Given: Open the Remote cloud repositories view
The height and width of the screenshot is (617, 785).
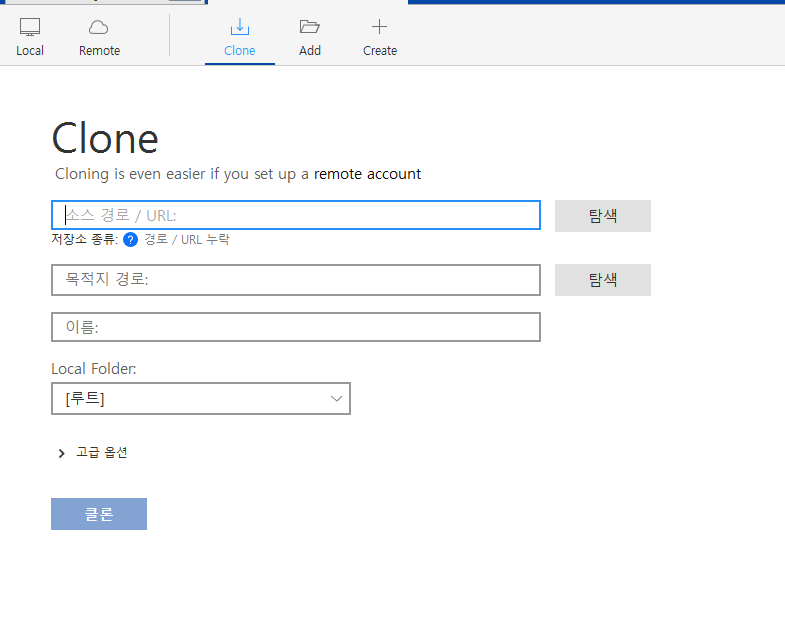Looking at the screenshot, I should 99,38.
